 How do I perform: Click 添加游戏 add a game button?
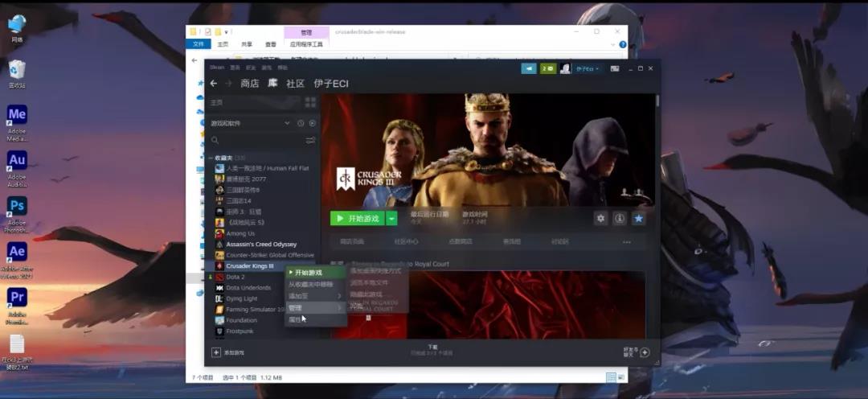(228, 352)
